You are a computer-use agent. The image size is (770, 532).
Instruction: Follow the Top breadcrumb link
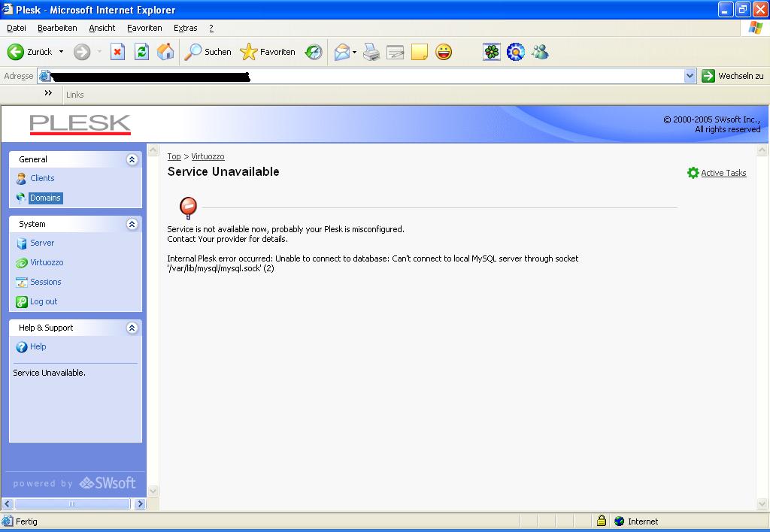click(174, 156)
